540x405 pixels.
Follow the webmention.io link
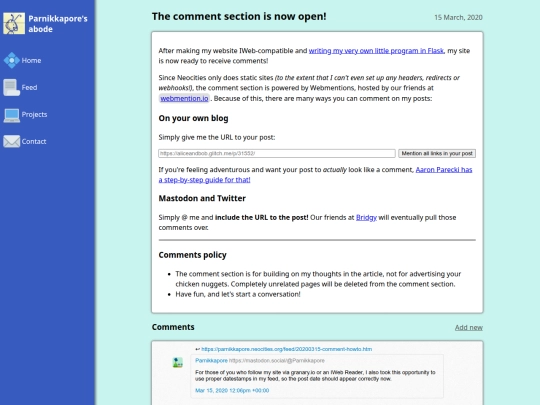(184, 98)
